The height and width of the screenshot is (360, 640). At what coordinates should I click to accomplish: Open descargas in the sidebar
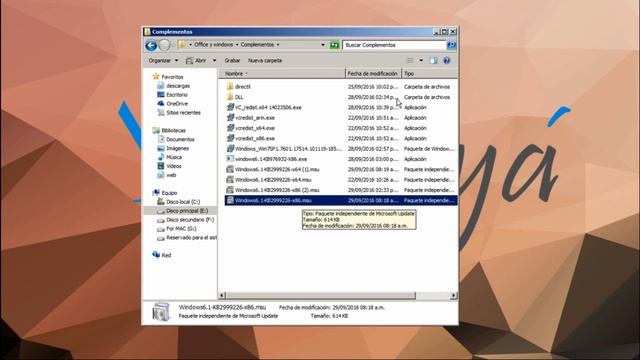178,86
